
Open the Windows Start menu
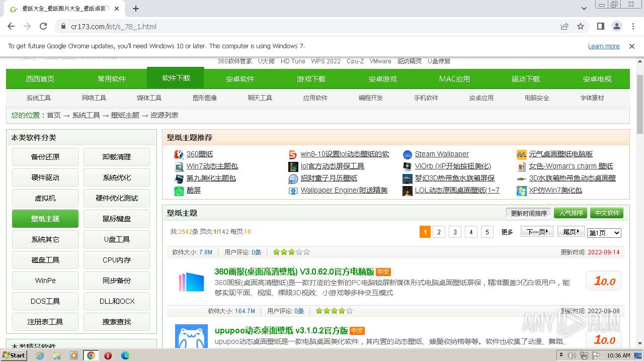[x=14, y=355]
